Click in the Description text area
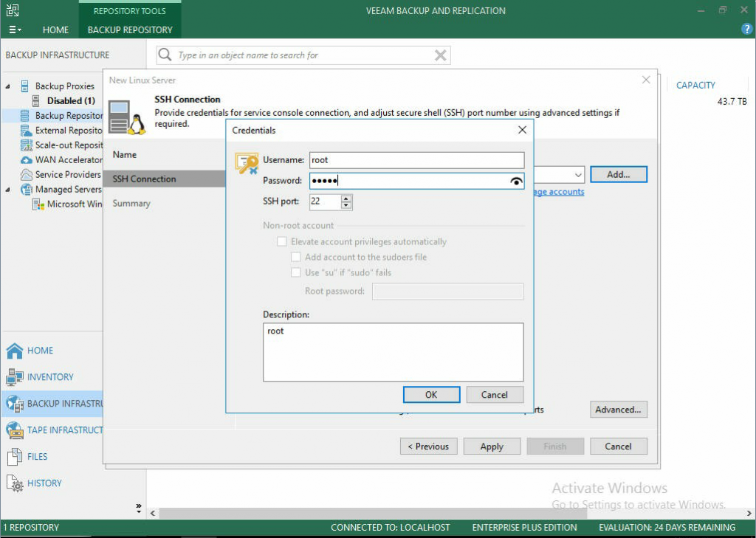The height and width of the screenshot is (538, 756). coord(393,352)
